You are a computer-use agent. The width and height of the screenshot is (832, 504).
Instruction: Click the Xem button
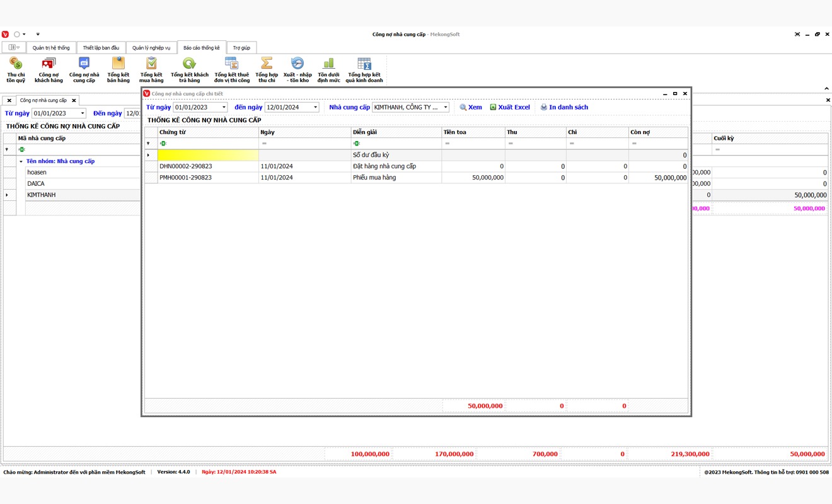point(471,108)
